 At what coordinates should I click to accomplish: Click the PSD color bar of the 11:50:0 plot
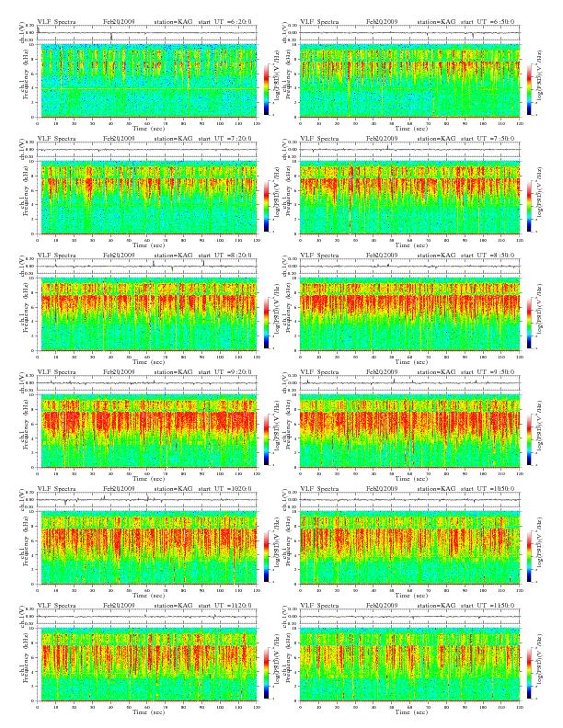point(530,673)
